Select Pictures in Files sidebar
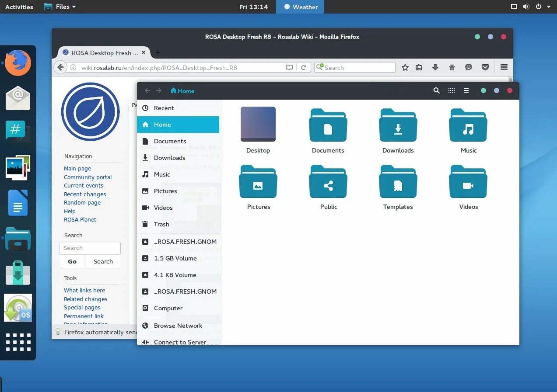Screen dimensions: 557x392 pos(178,191)
